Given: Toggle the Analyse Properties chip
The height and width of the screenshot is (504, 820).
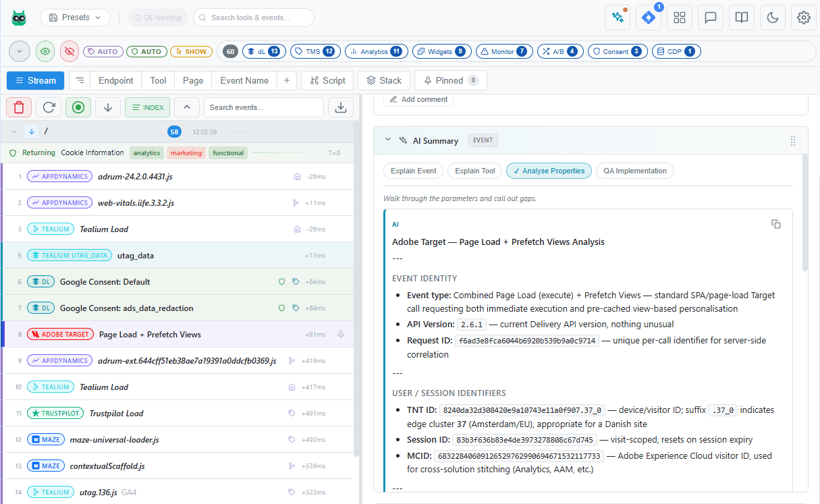Looking at the screenshot, I should [549, 171].
